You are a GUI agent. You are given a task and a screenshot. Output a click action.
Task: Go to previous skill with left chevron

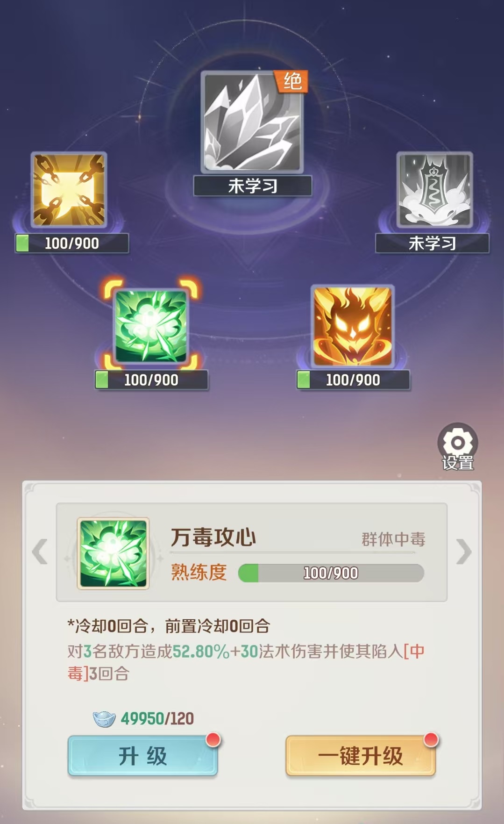pos(40,552)
